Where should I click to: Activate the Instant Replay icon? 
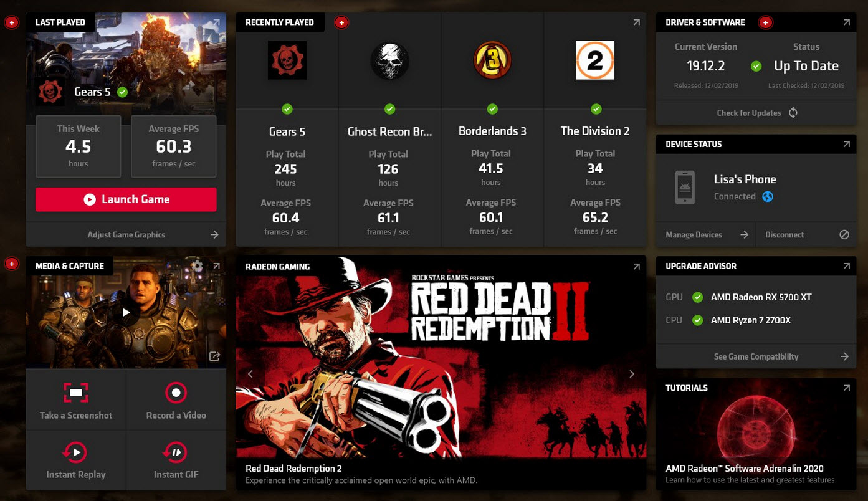75,452
